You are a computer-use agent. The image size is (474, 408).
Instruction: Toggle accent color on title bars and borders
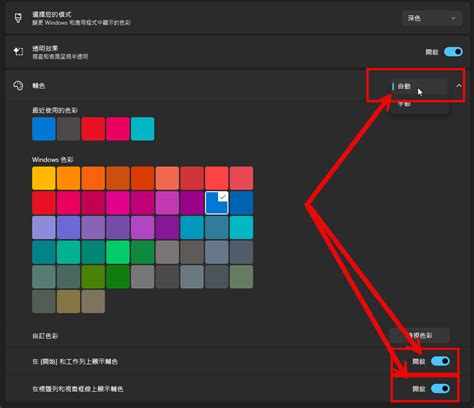coord(440,388)
